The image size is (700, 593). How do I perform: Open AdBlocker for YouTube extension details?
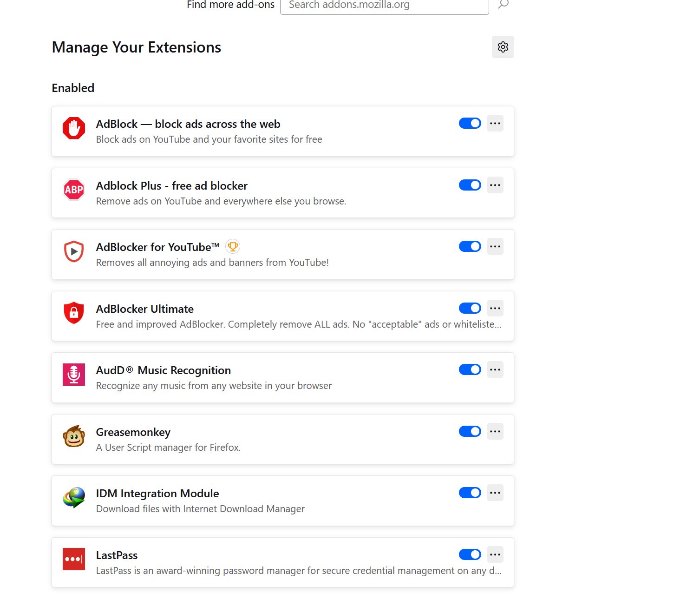157,247
